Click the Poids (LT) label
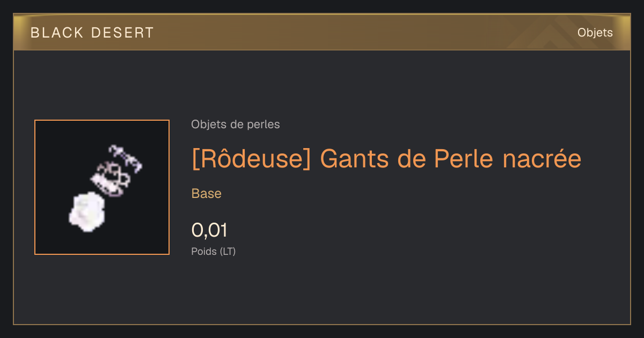 (214, 251)
